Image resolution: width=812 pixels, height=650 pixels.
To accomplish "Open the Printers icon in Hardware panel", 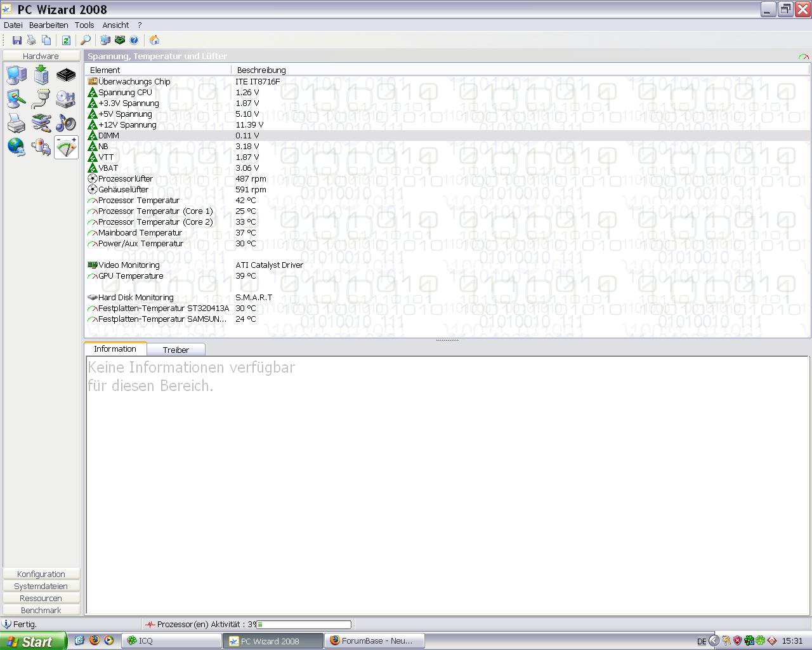I will coord(16,123).
